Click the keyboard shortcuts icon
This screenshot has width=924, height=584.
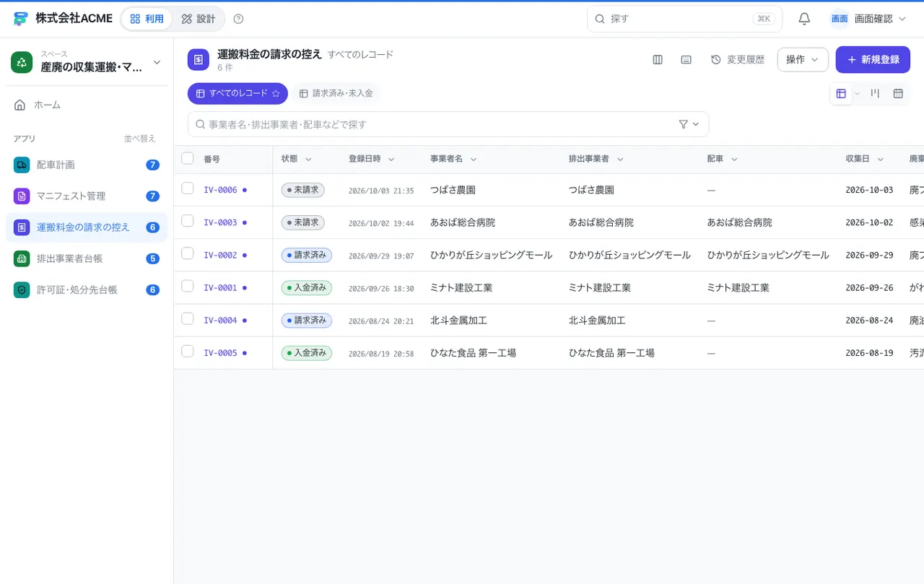[x=687, y=60]
